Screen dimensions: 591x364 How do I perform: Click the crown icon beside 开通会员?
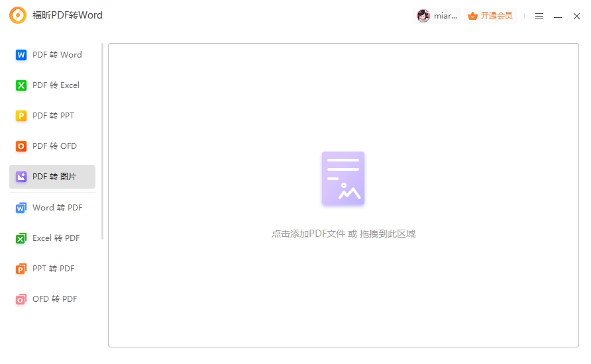[x=472, y=16]
